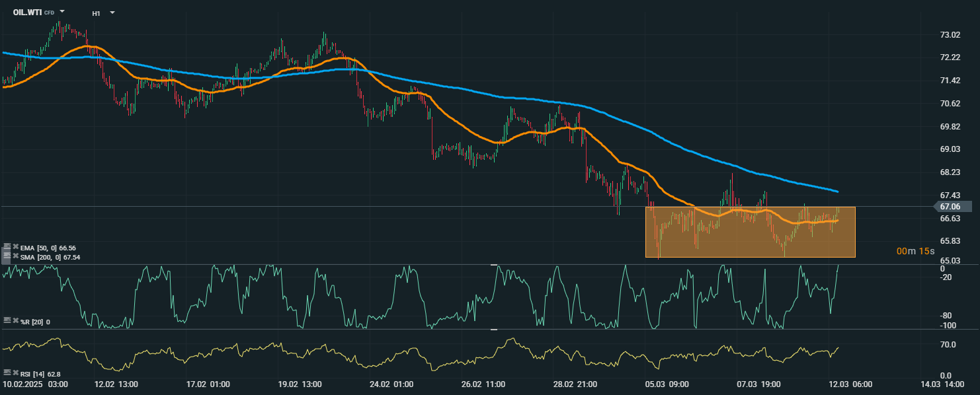
Task: Click the 71.42 price axis label
Action: point(950,81)
